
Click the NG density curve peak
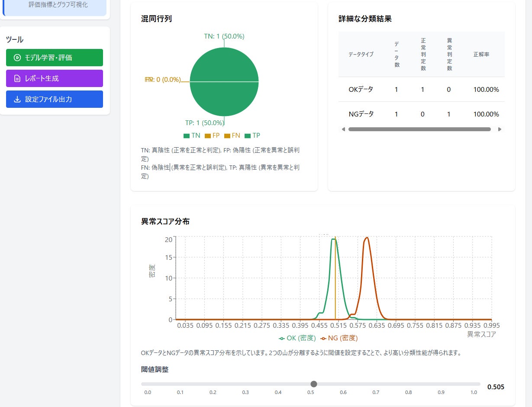click(x=367, y=238)
